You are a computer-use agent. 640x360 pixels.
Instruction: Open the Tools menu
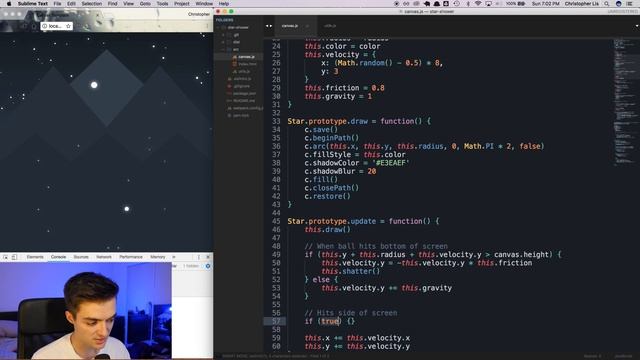[162, 4]
